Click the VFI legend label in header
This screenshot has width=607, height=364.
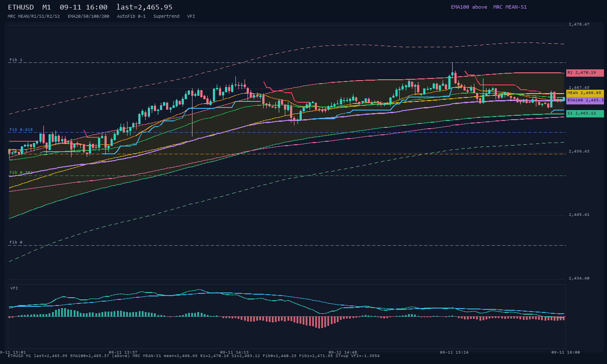(191, 16)
